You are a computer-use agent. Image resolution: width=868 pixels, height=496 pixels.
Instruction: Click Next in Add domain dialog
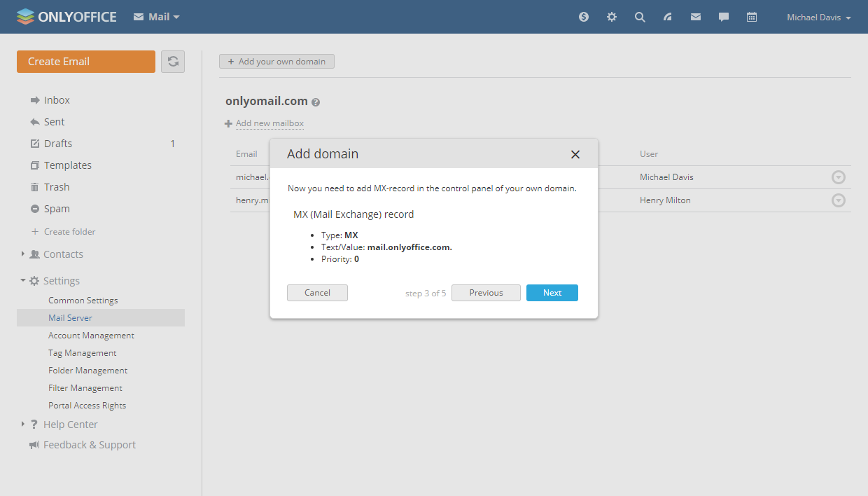552,293
